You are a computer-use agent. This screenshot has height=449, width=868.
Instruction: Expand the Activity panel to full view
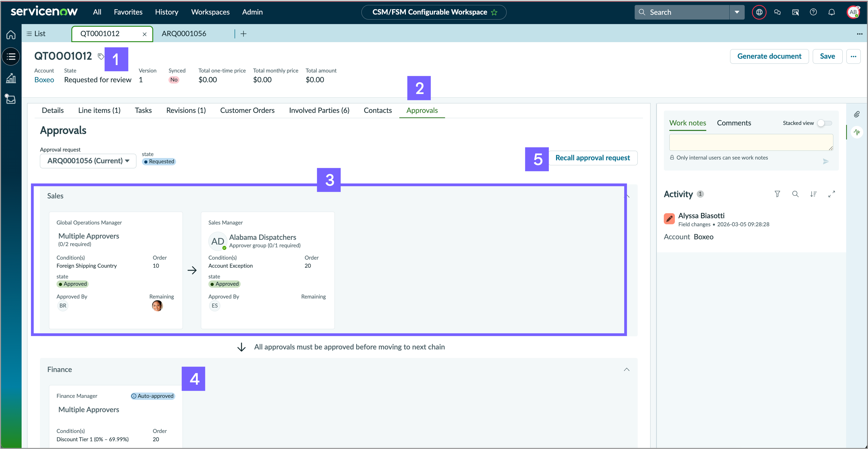coord(832,194)
